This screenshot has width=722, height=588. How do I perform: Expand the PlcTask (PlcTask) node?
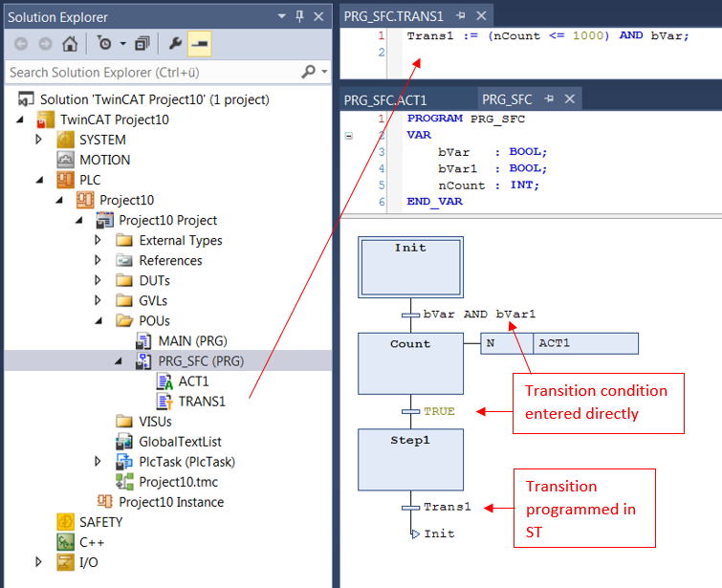[98, 461]
